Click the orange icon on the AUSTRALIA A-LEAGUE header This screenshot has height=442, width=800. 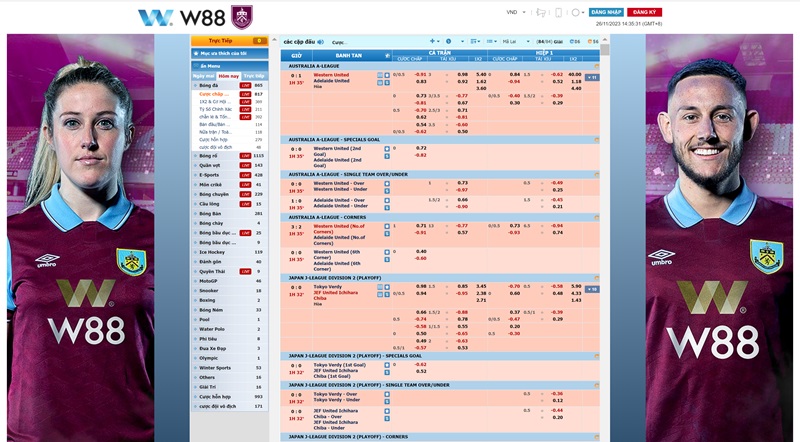coord(596,66)
